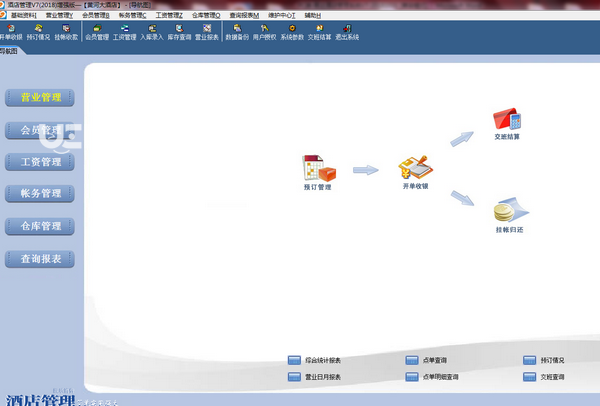Viewport: 600px width, 406px height.
Task: Click the 系统参数 gear icon
Action: tap(292, 32)
